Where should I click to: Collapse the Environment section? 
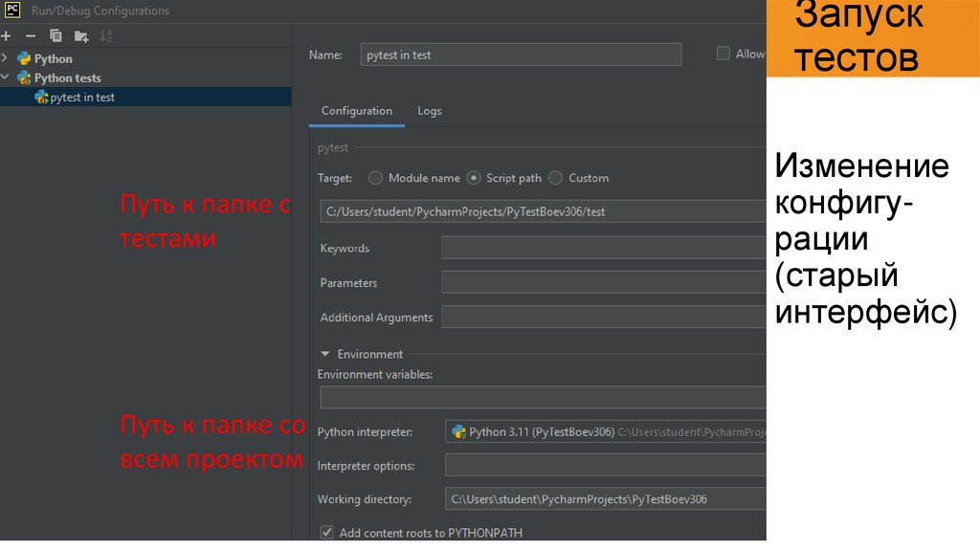pyautogui.click(x=325, y=354)
